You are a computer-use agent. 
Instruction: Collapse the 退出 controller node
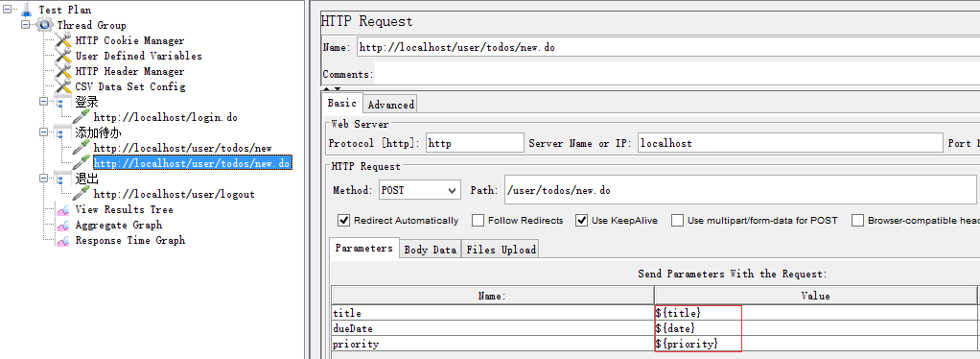pyautogui.click(x=44, y=179)
